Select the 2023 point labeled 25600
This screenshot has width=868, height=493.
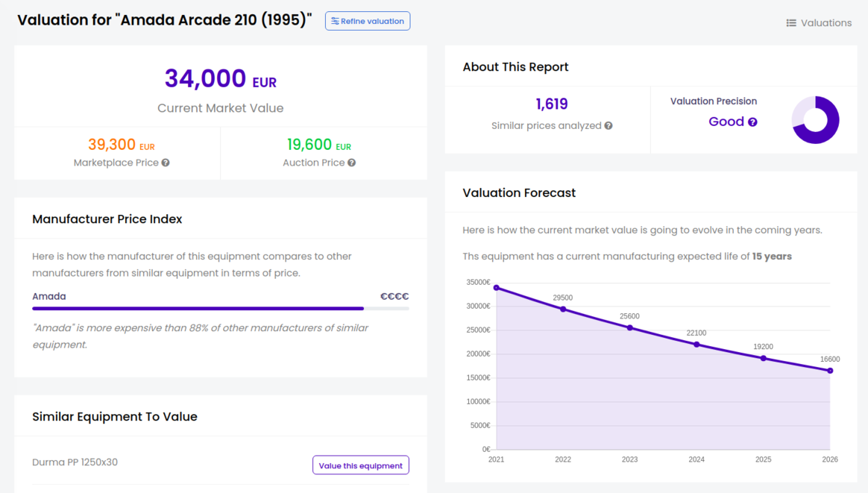(630, 327)
